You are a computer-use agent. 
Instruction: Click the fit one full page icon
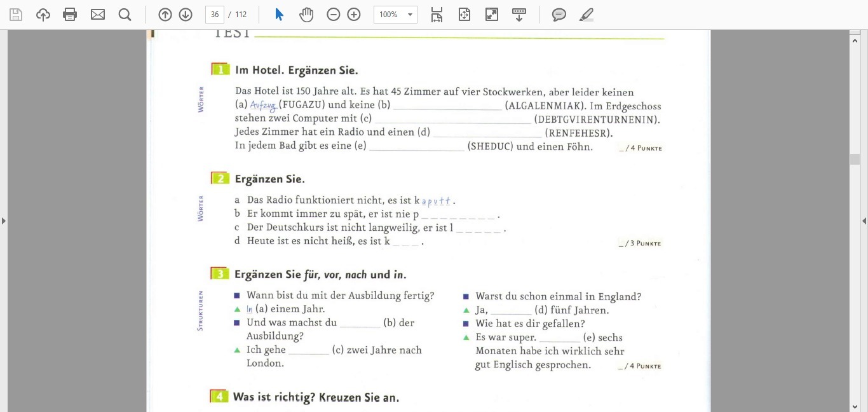[x=465, y=15]
